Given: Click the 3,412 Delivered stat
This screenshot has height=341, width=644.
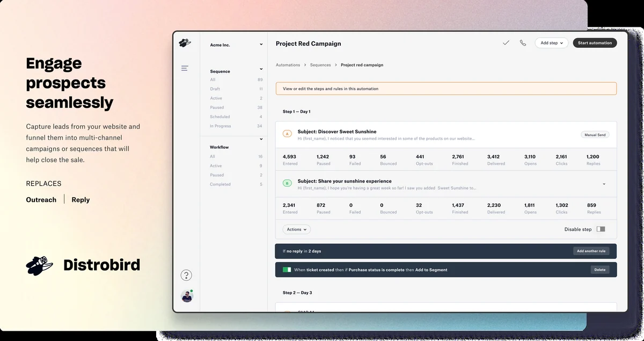Looking at the screenshot, I should coord(496,159).
